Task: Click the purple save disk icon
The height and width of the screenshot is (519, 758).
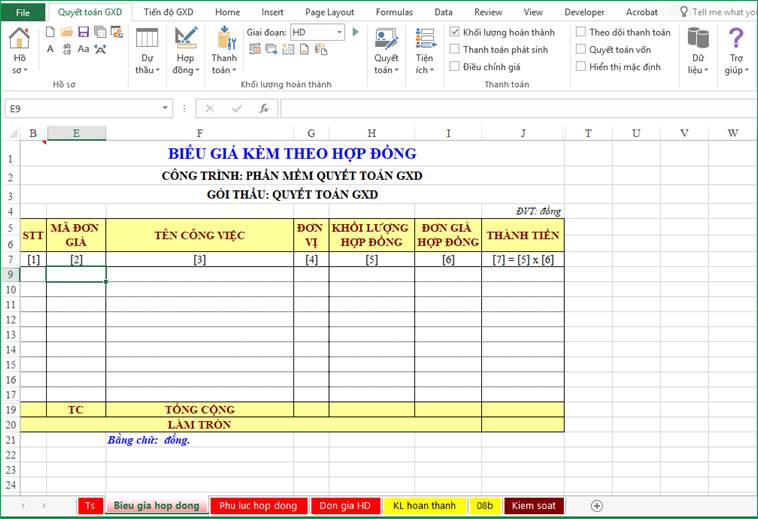Action: click(83, 32)
